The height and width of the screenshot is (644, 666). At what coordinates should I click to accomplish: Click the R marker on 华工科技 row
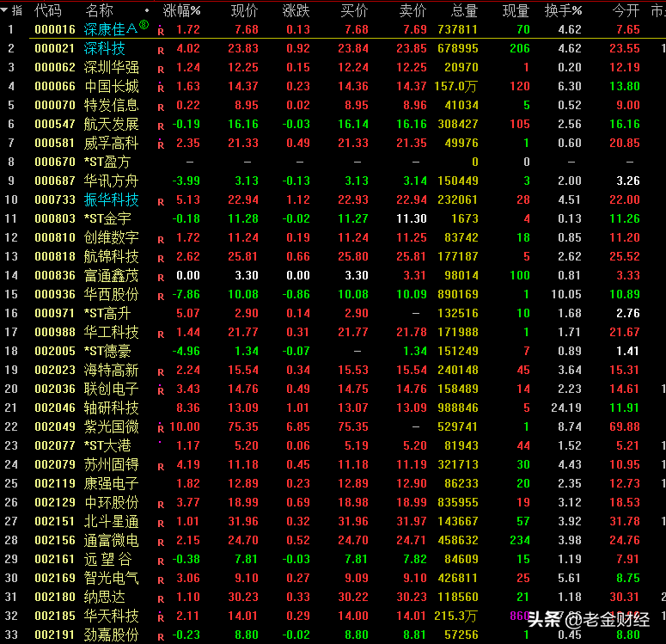pyautogui.click(x=161, y=334)
